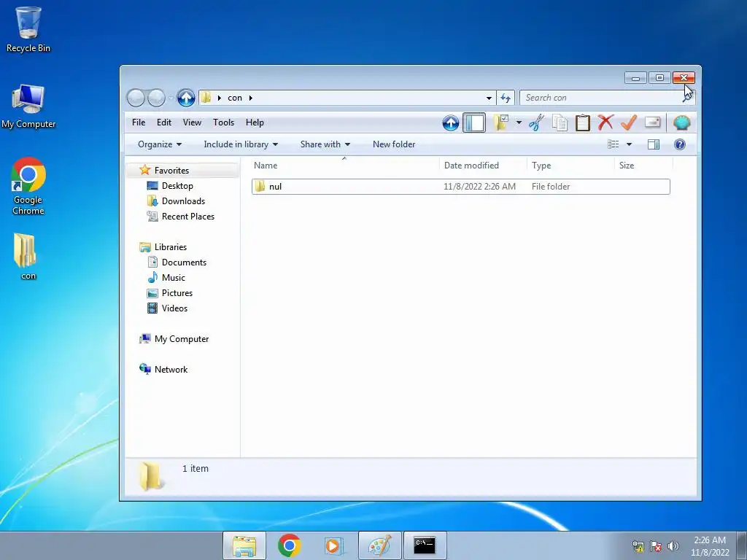Click the Forward navigation button
The height and width of the screenshot is (560, 747).
[156, 98]
